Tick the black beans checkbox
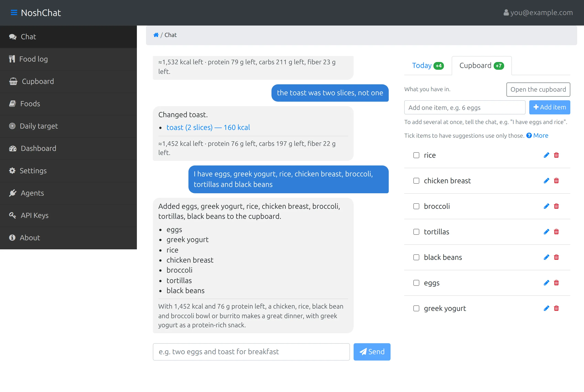Screen dimensions: 584x392 click(416, 257)
